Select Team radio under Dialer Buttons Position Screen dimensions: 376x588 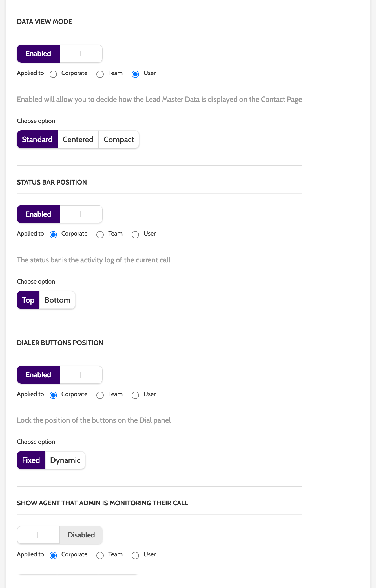click(x=100, y=395)
